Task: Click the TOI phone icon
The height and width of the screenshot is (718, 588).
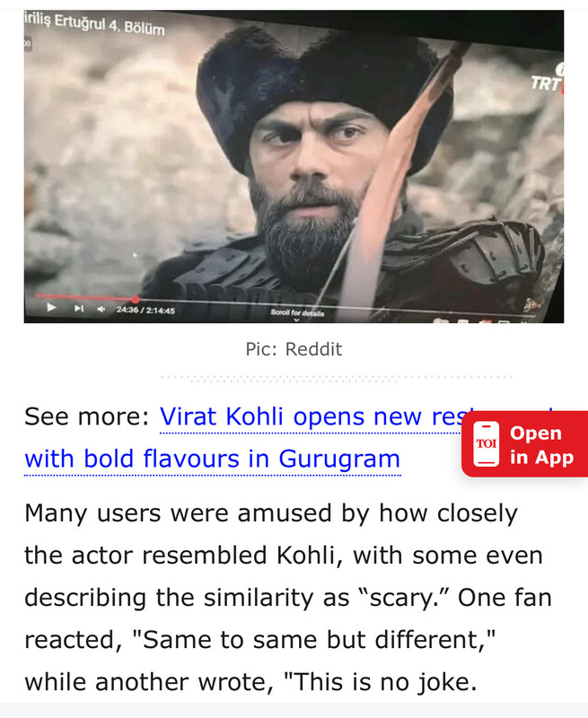Action: tap(486, 444)
